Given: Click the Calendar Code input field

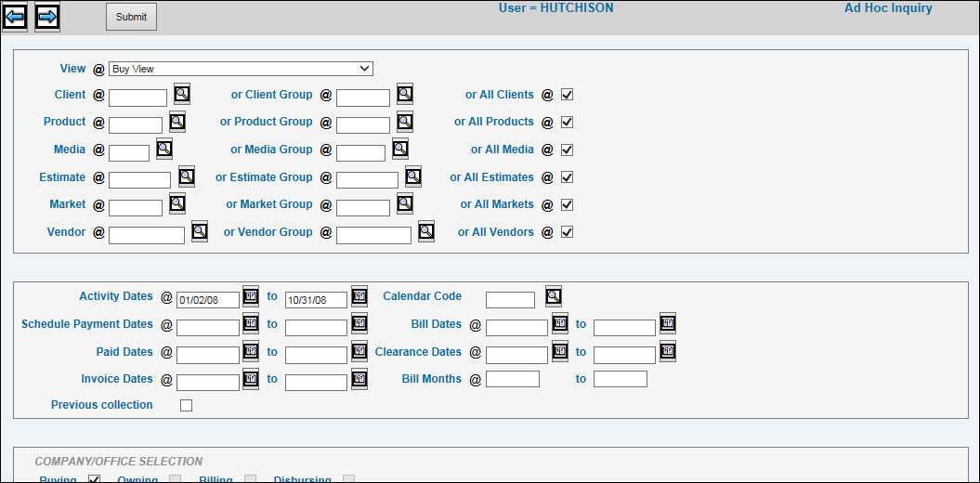Looking at the screenshot, I should [510, 300].
